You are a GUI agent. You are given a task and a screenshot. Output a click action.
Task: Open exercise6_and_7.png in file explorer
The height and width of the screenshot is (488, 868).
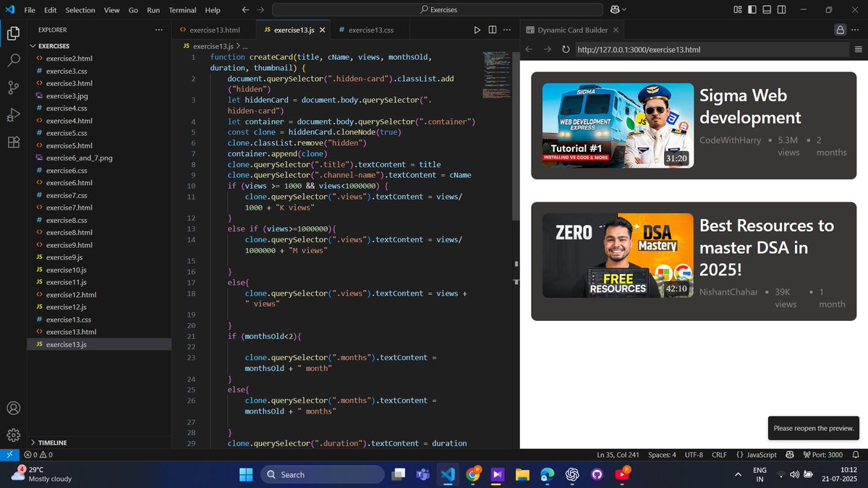coord(79,158)
